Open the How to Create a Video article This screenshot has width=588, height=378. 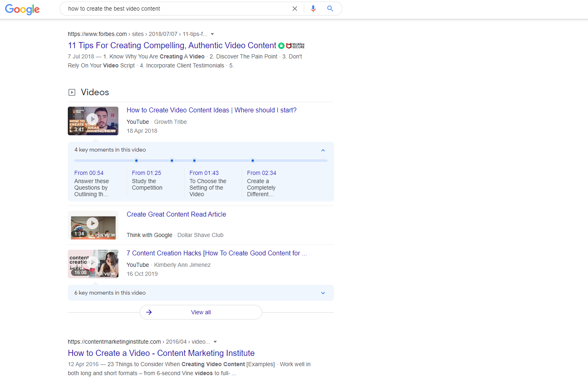point(161,353)
